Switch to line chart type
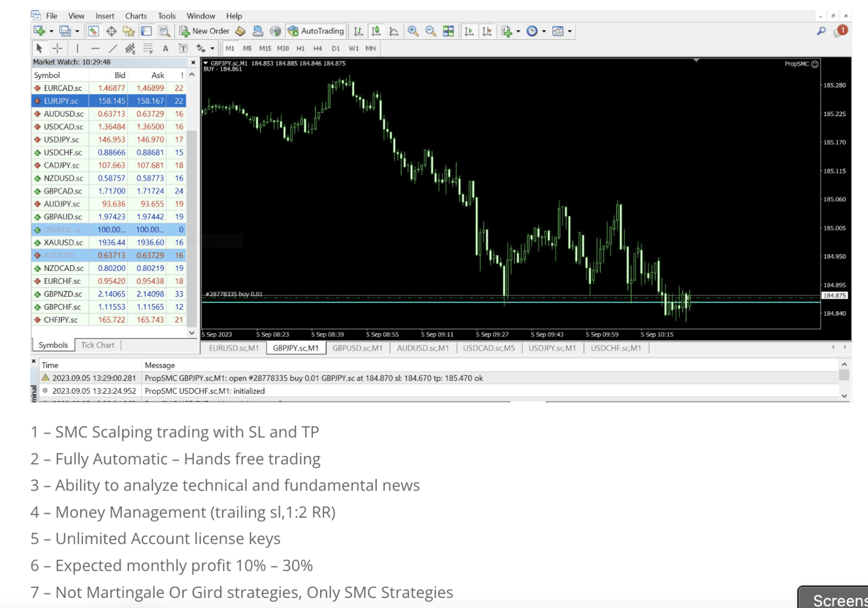The image size is (868, 608). (x=394, y=31)
